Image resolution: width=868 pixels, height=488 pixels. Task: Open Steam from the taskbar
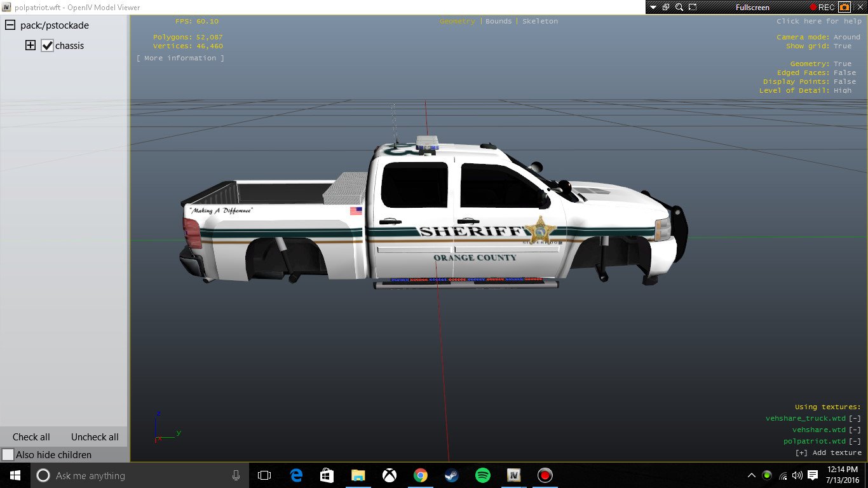pyautogui.click(x=451, y=475)
